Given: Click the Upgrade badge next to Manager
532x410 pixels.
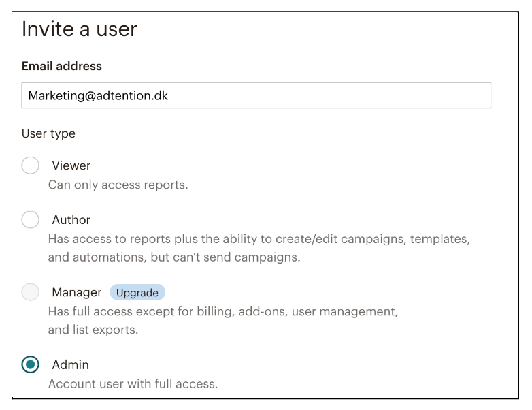Looking at the screenshot, I should click(x=137, y=293).
